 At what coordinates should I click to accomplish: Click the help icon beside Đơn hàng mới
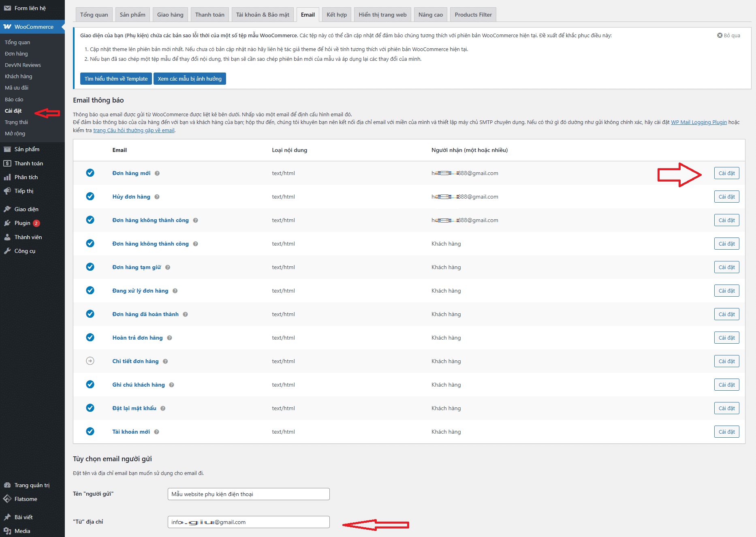coord(157,173)
